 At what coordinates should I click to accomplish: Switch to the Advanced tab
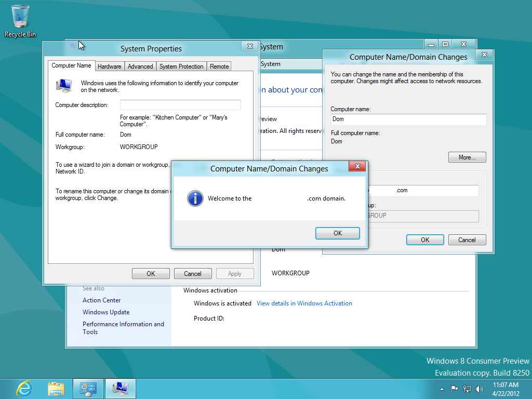click(x=140, y=66)
